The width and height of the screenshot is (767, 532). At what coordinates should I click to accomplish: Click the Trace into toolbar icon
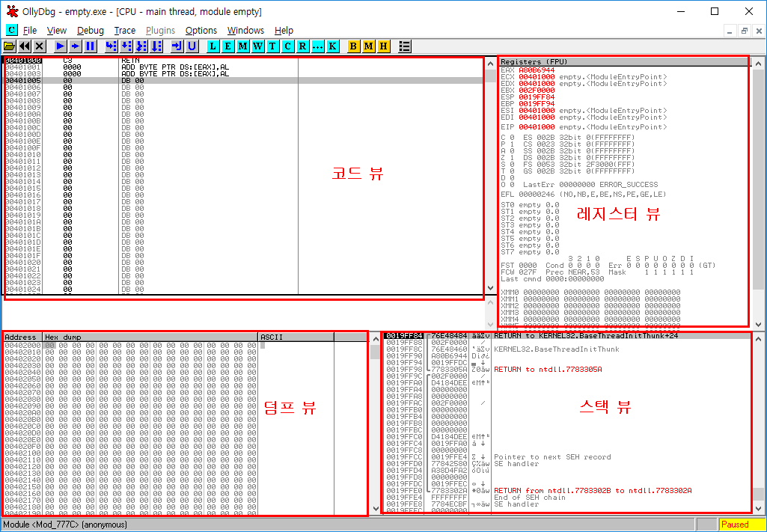click(x=141, y=46)
